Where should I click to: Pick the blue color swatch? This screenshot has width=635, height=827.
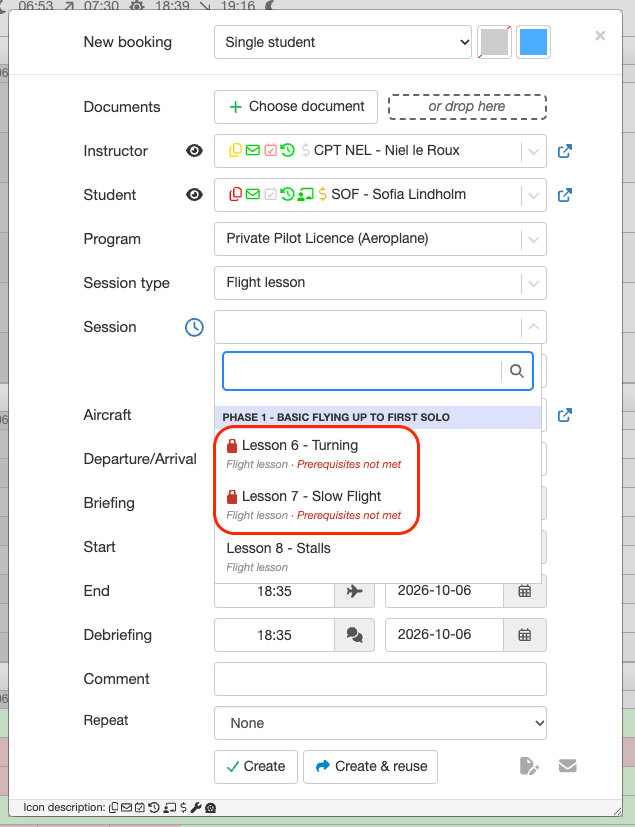[x=533, y=42]
